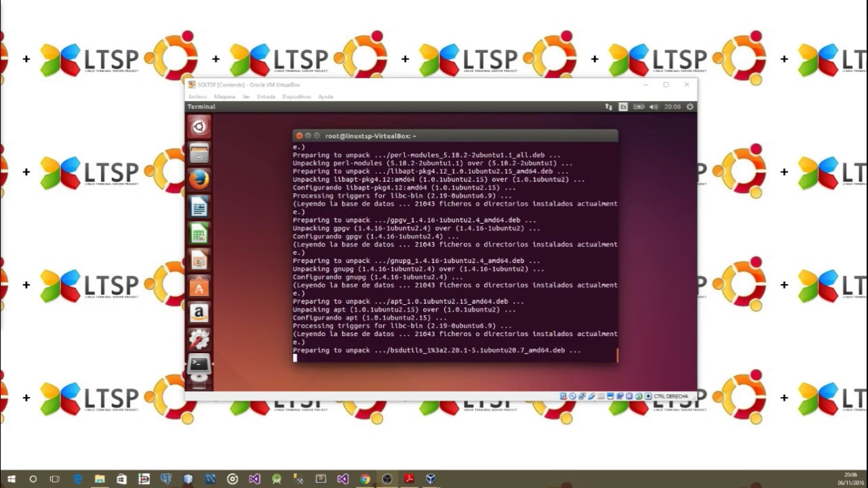The height and width of the screenshot is (488, 868).
Task: Open LibreOffice Calc in the launcher
Action: pos(199,234)
